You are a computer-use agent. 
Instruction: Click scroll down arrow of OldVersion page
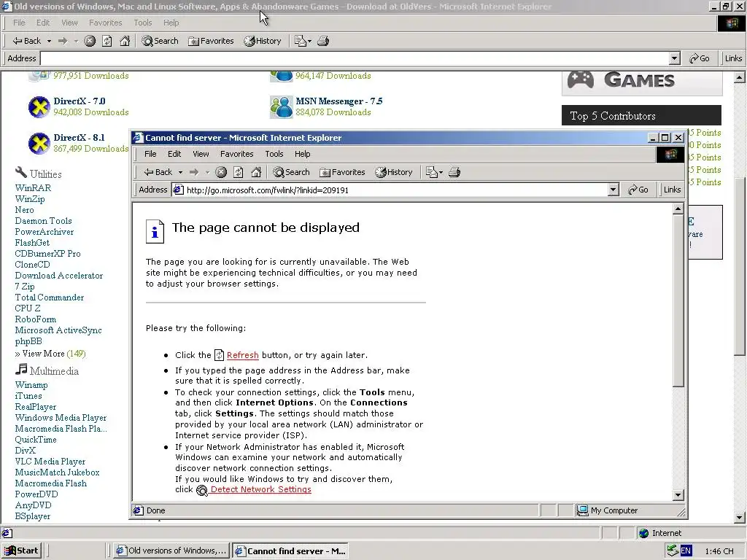tap(740, 517)
